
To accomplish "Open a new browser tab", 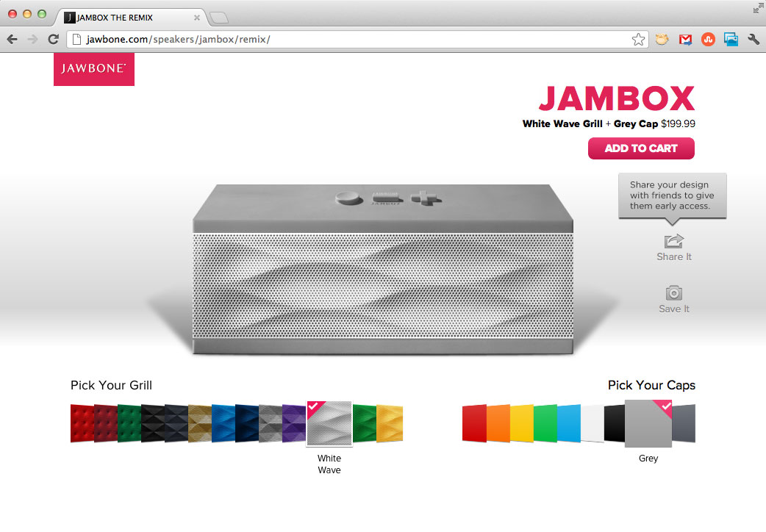I will (x=219, y=18).
